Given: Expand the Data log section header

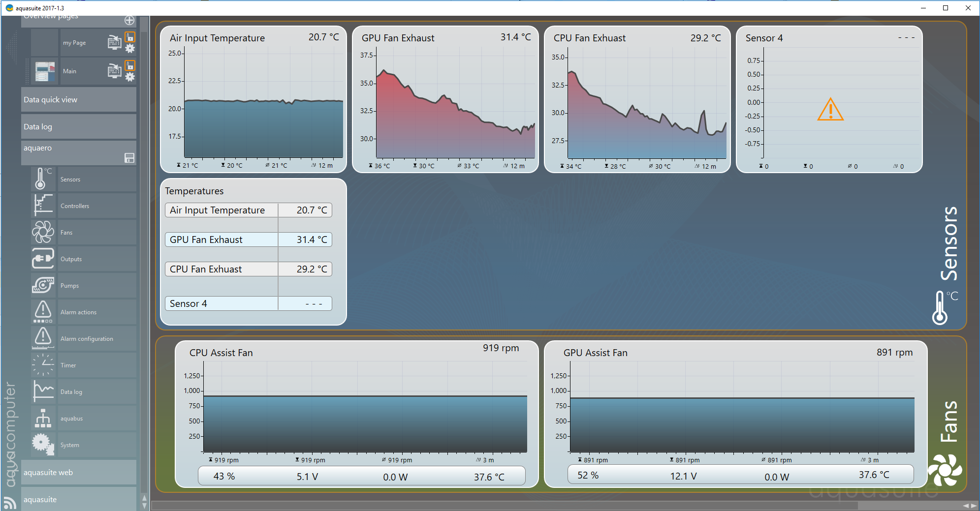Looking at the screenshot, I should pos(79,126).
